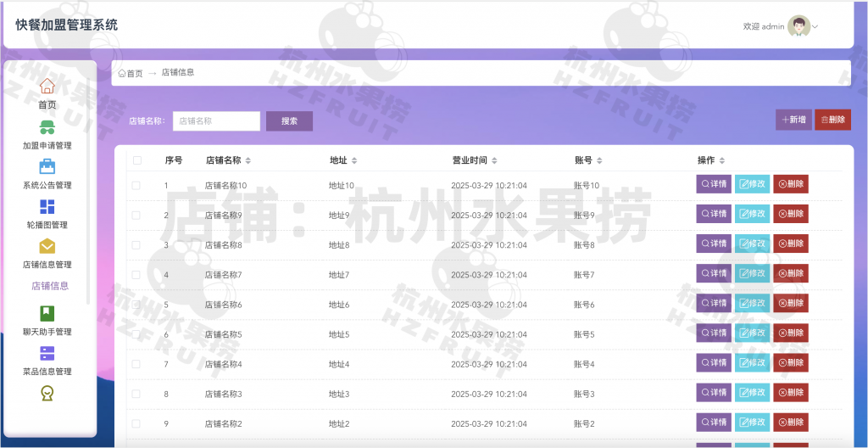Viewport: 868px width, 448px height.
Task: Click the 地址10 cell
Action: coord(341,185)
